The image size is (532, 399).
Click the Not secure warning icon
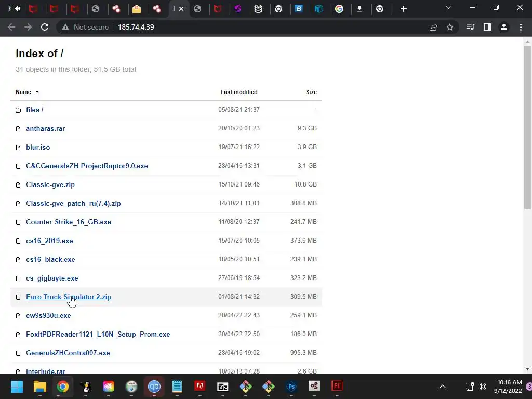(x=65, y=27)
